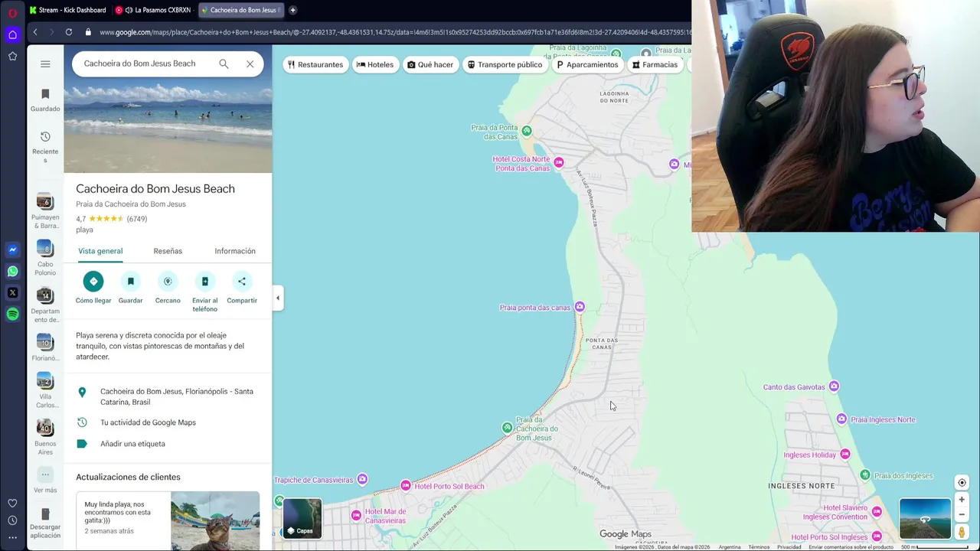Click Descargar aplicación in sidebar
Image resolution: width=980 pixels, height=551 pixels.
(45, 523)
